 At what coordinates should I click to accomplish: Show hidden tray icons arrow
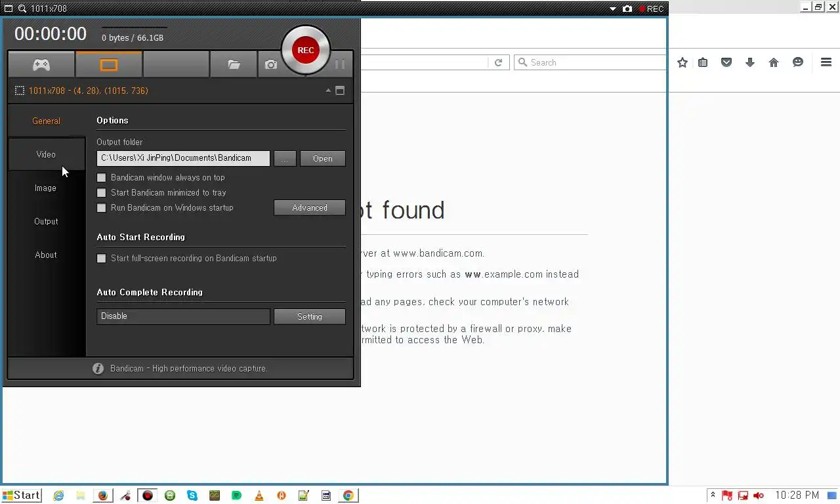713,495
